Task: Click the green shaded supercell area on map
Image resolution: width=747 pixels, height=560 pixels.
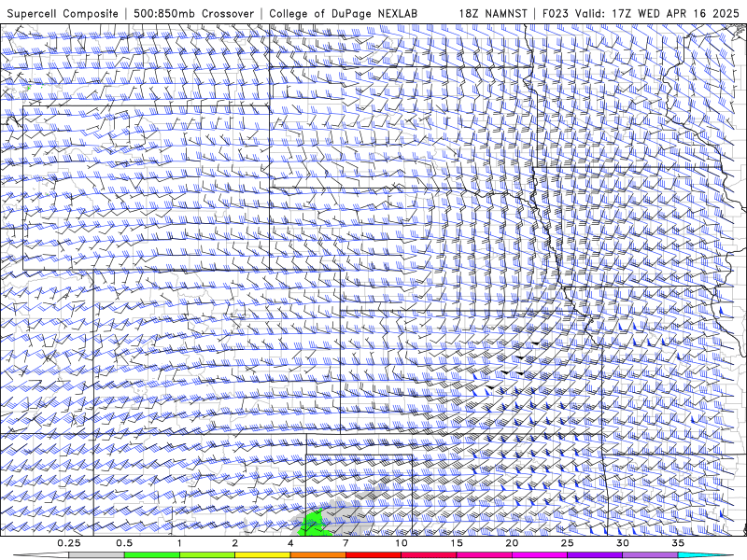Action: click(x=312, y=524)
